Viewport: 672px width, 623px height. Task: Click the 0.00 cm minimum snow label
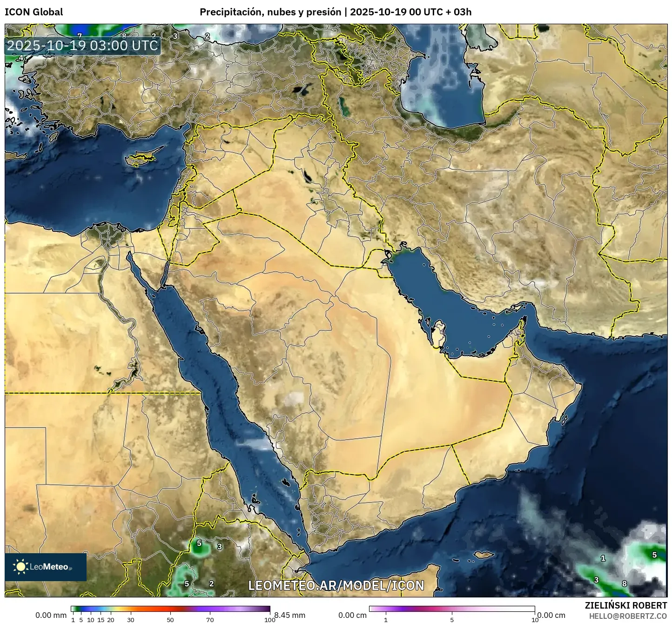pos(352,615)
